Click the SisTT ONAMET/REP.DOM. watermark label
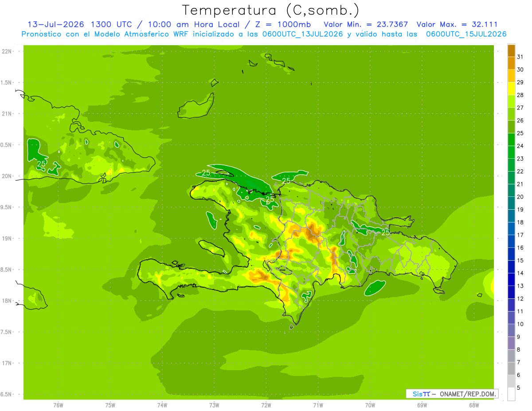 452,394
